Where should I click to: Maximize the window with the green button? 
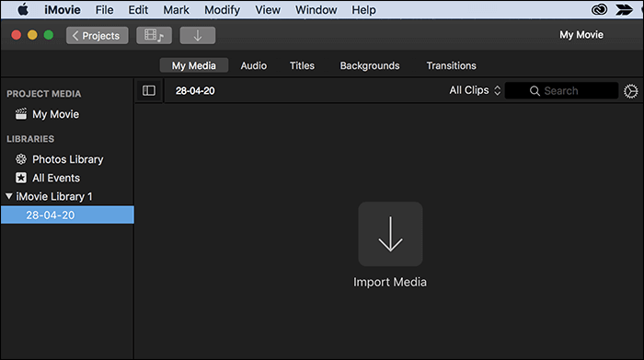pos(49,35)
